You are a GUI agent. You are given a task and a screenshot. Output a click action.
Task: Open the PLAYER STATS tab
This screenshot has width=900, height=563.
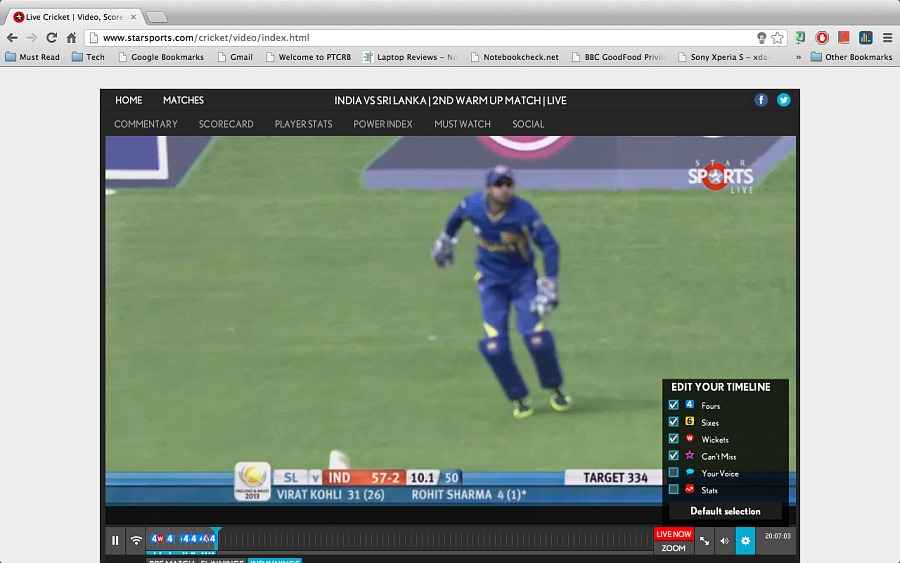click(x=304, y=124)
